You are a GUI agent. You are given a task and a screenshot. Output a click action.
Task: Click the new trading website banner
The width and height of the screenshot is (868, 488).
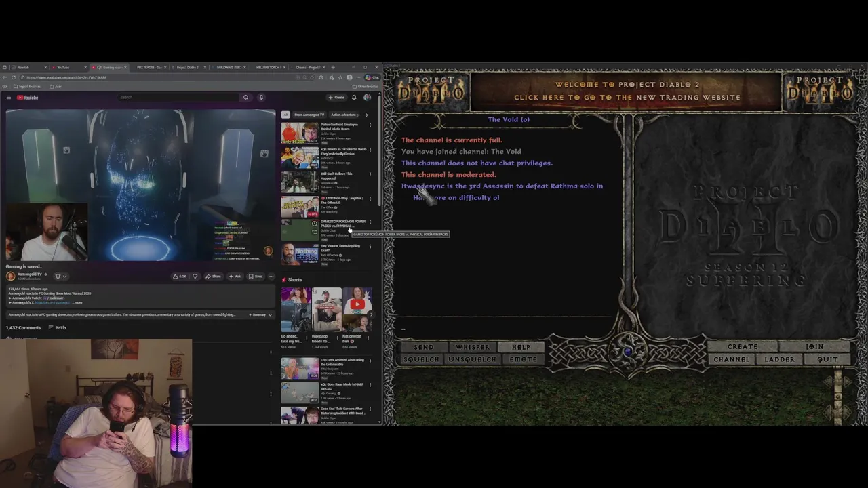[x=627, y=91]
